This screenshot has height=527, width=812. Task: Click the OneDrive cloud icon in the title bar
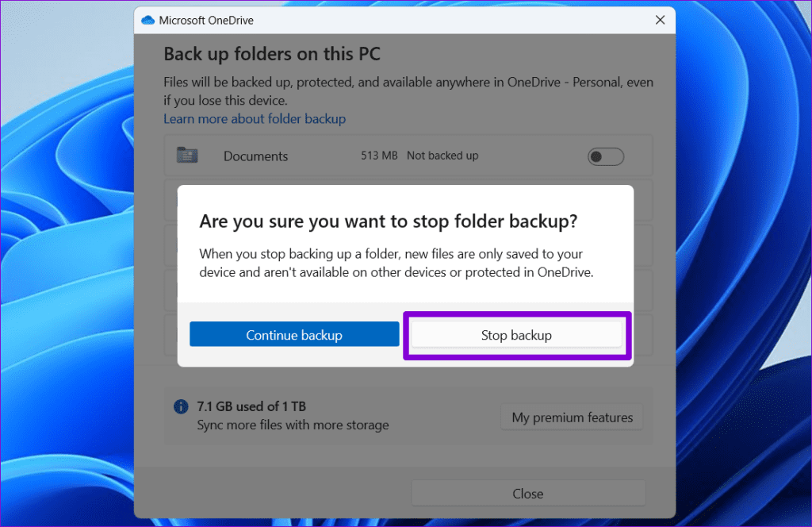147,20
